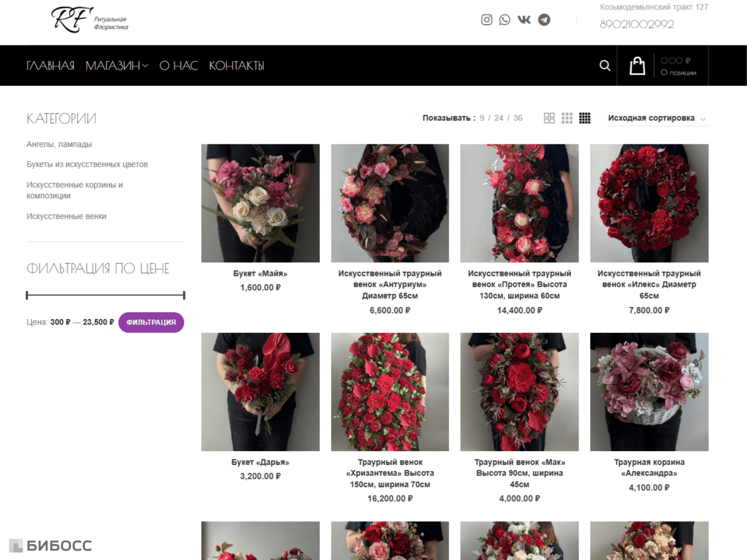The width and height of the screenshot is (747, 560).
Task: Go to the О НАС menu item
Action: [179, 66]
